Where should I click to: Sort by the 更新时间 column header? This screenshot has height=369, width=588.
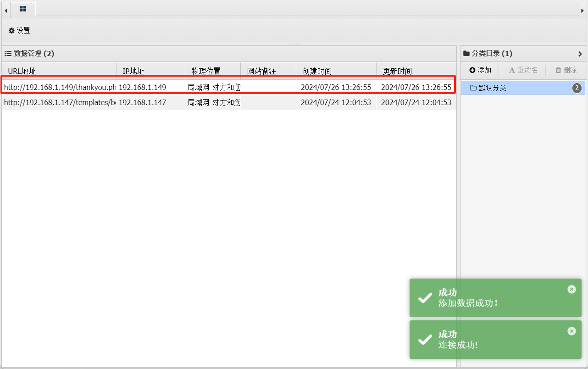[x=416, y=71]
